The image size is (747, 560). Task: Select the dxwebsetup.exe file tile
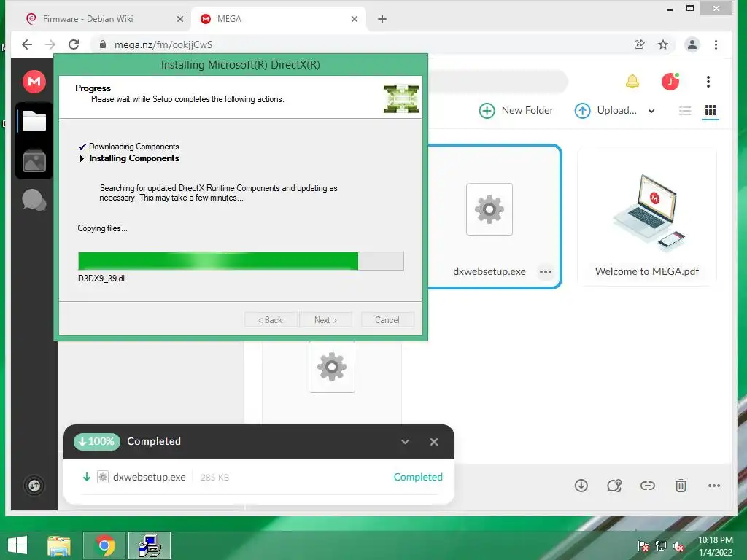coord(495,216)
